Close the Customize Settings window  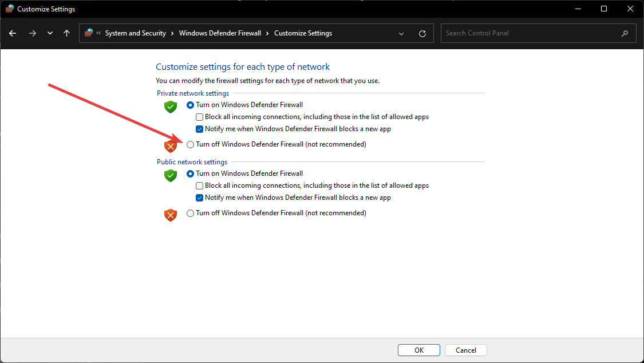630,9
